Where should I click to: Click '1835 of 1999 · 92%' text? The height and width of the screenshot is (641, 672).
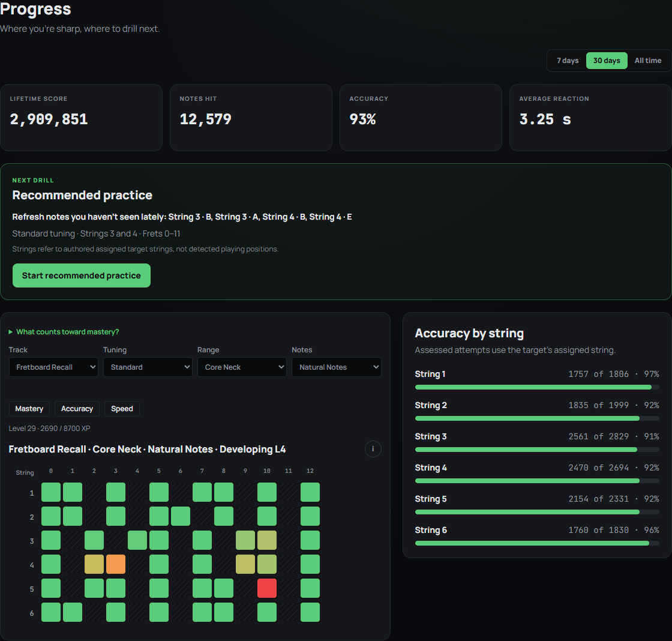point(614,405)
